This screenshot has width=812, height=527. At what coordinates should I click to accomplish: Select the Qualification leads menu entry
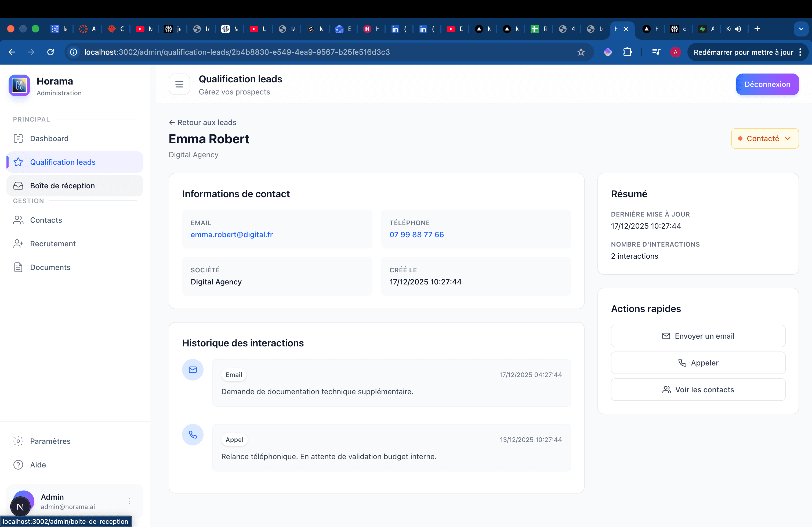coord(63,162)
